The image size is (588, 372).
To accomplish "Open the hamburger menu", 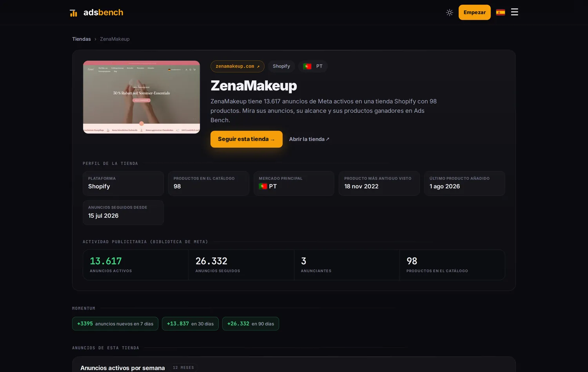I will [x=515, y=12].
